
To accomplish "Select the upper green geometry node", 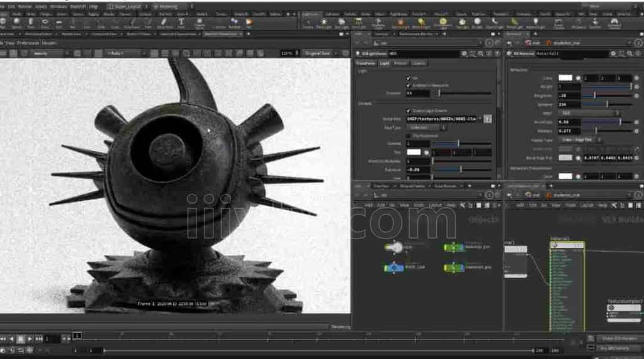I will click(x=454, y=247).
